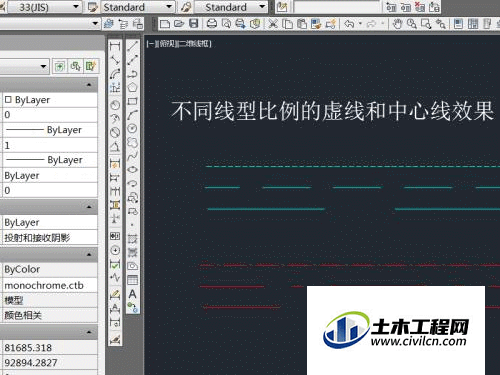Viewport: 500px width, 375px height.
Task: Select the Arc Length dimension tool
Action: tap(115, 74)
